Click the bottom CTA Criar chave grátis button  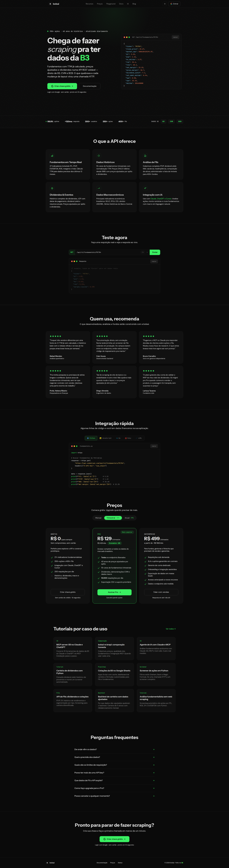coord(114,839)
